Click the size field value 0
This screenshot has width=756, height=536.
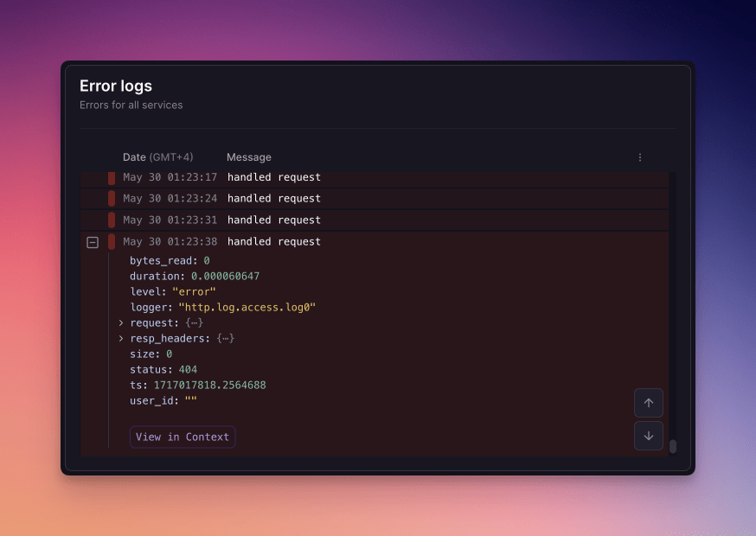tap(169, 354)
